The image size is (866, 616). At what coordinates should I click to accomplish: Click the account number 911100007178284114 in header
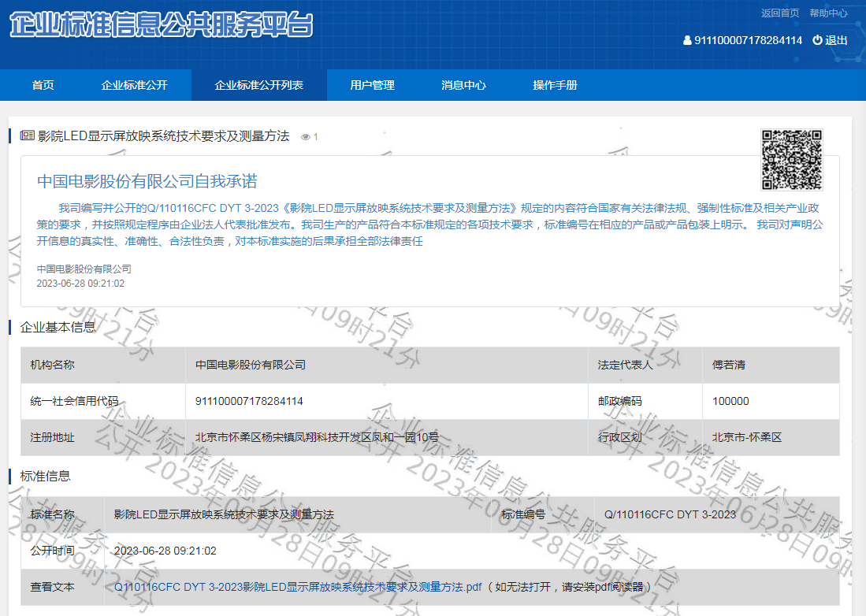pyautogui.click(x=749, y=40)
